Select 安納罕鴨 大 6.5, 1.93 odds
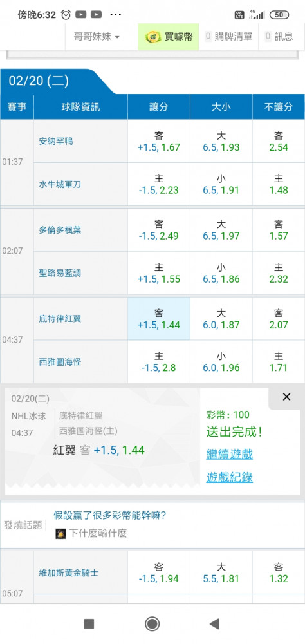 (x=221, y=141)
